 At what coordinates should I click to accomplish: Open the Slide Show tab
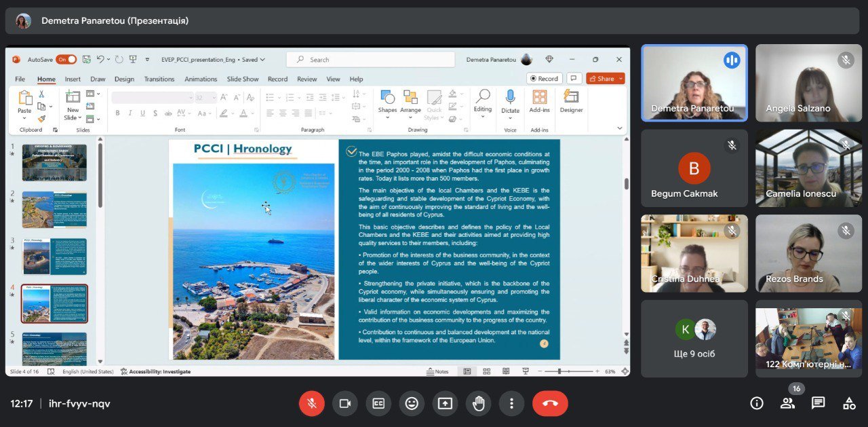coord(243,79)
